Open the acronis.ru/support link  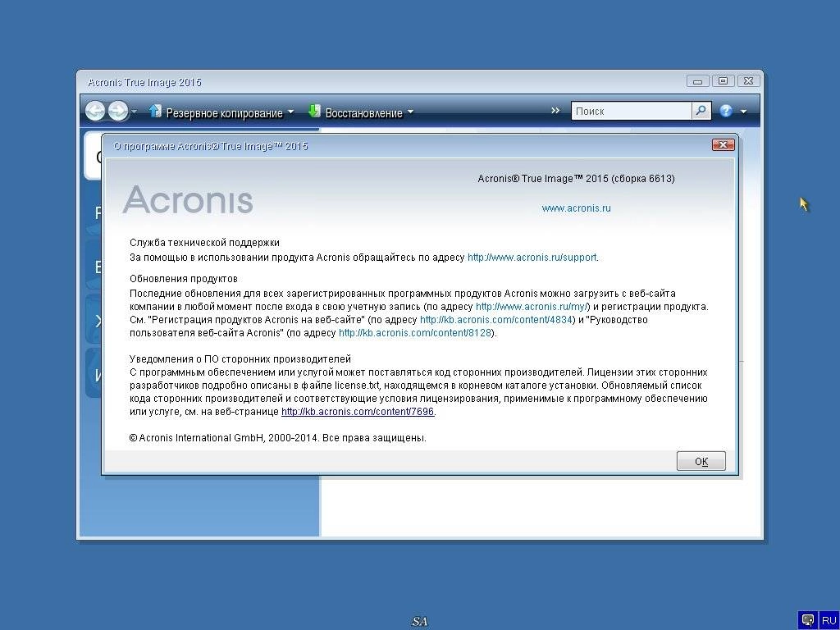click(x=532, y=257)
